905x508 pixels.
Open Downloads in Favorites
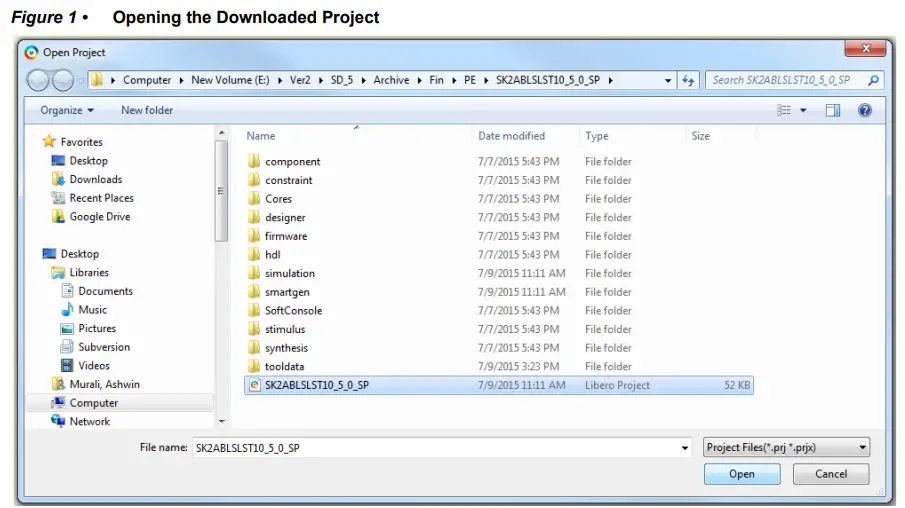(96, 180)
